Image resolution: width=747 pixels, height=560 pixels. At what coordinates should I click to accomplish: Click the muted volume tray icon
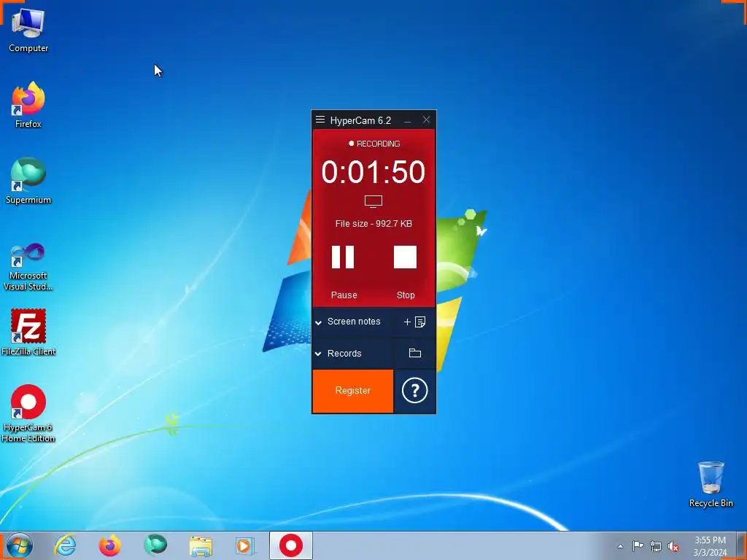[x=673, y=547]
